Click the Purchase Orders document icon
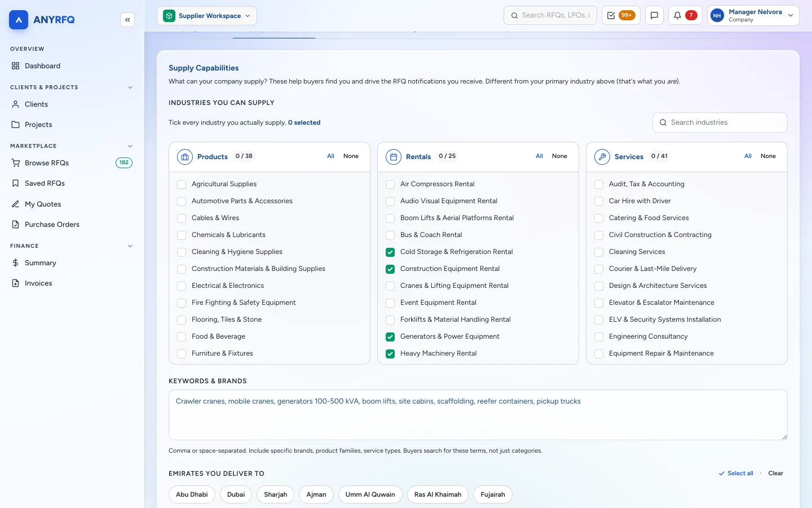The image size is (812, 508). tap(16, 225)
